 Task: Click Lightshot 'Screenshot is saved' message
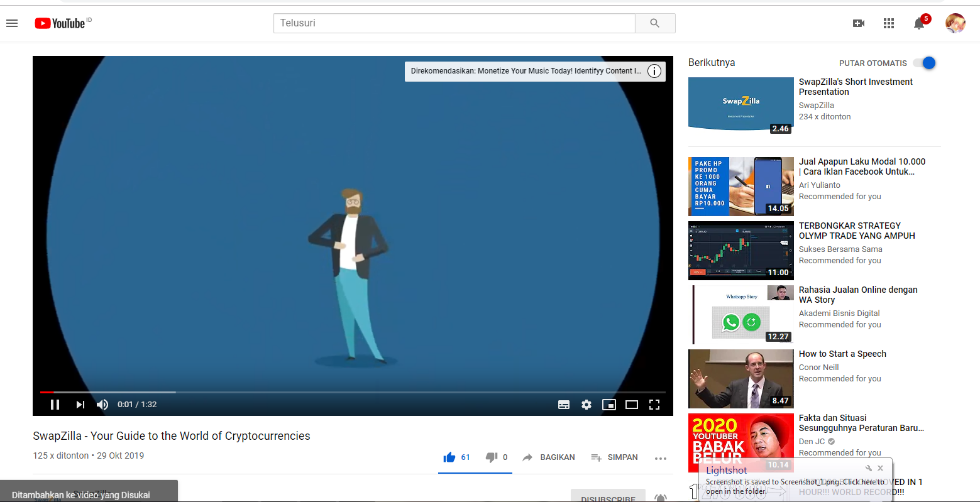tap(795, 486)
